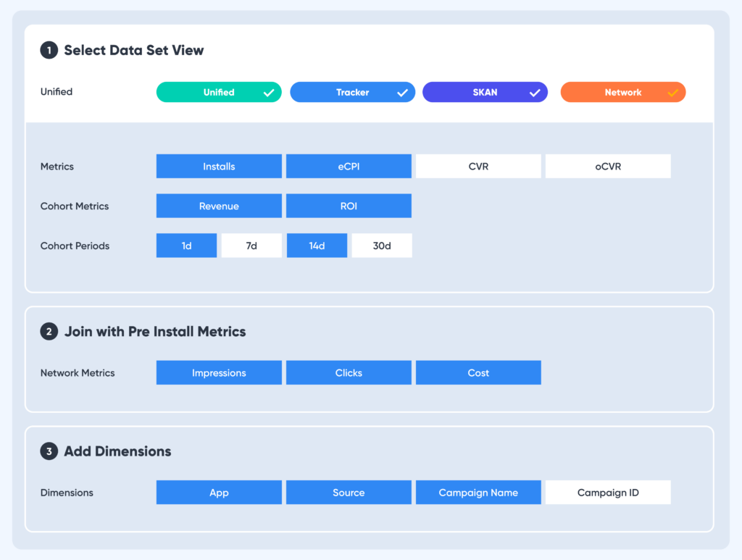742x560 pixels.
Task: Toggle the Revenue cohort metric
Action: pos(219,206)
